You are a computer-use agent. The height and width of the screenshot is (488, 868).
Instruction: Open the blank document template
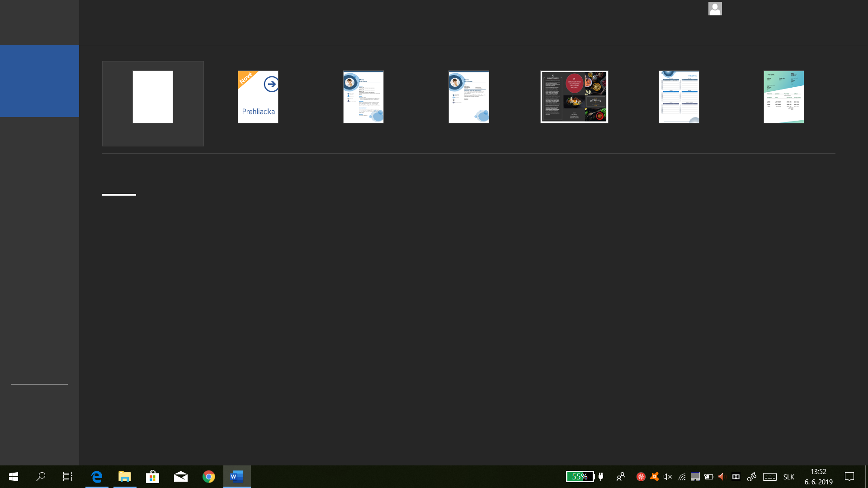[153, 97]
